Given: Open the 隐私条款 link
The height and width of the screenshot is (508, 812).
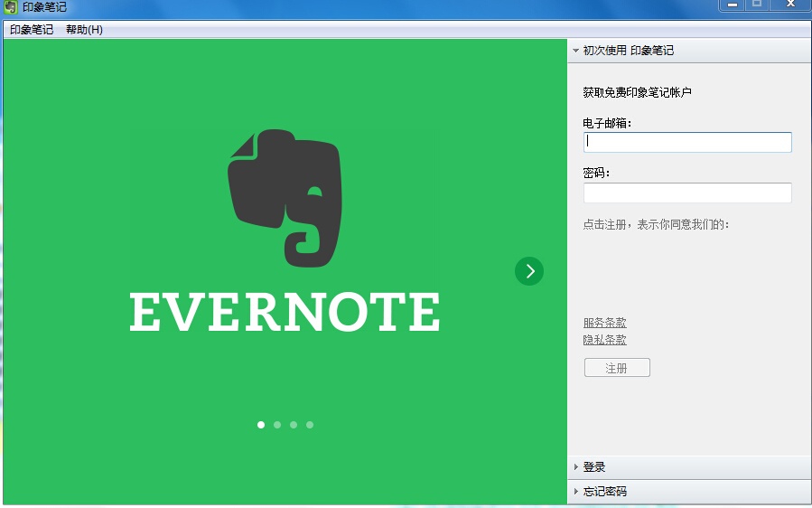Looking at the screenshot, I should [x=604, y=340].
